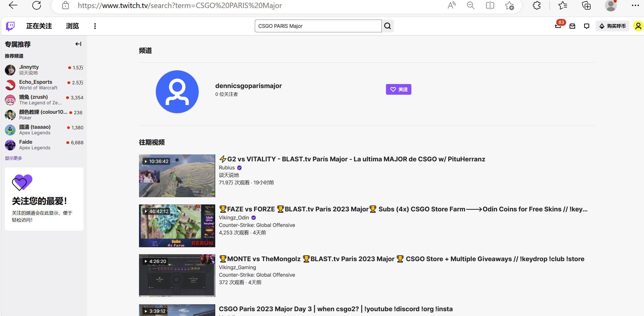The image size is (644, 316).
Task: Click the 谈天说地 category under Rubius
Action: pos(229,175)
